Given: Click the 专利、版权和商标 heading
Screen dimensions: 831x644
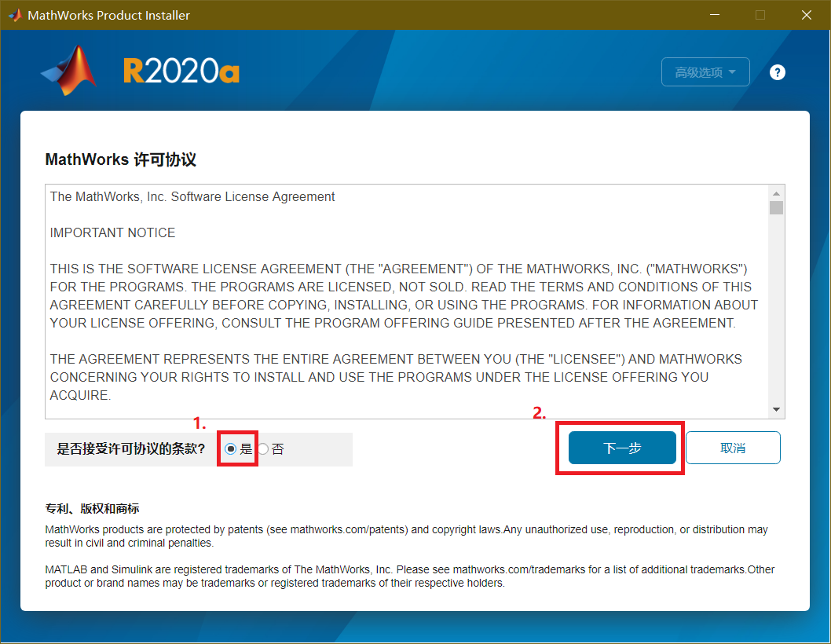Looking at the screenshot, I should [x=92, y=509].
